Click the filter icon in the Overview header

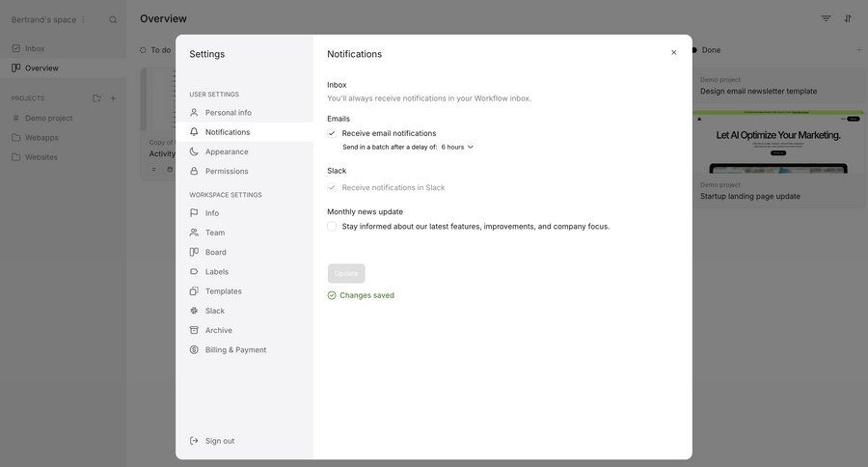coord(826,18)
